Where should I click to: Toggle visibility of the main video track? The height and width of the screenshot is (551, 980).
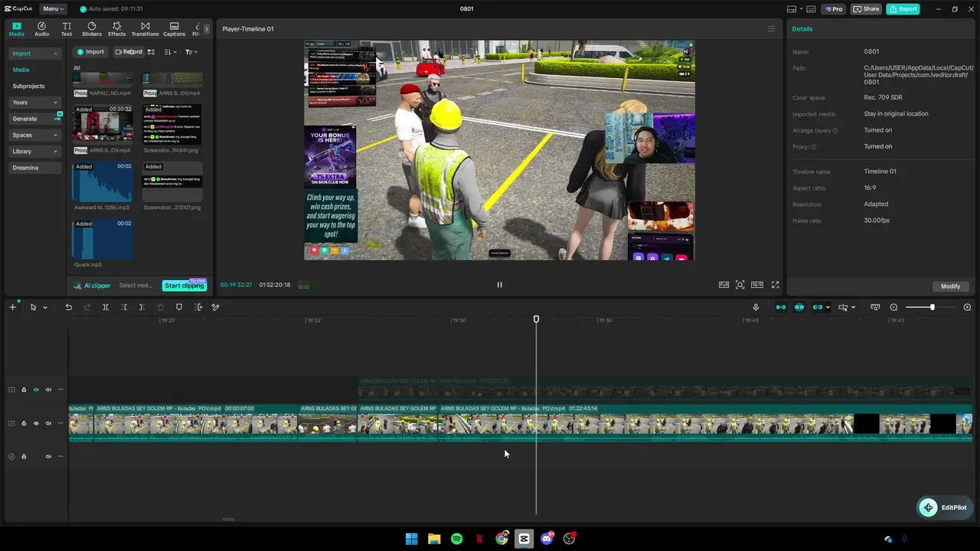tap(36, 423)
